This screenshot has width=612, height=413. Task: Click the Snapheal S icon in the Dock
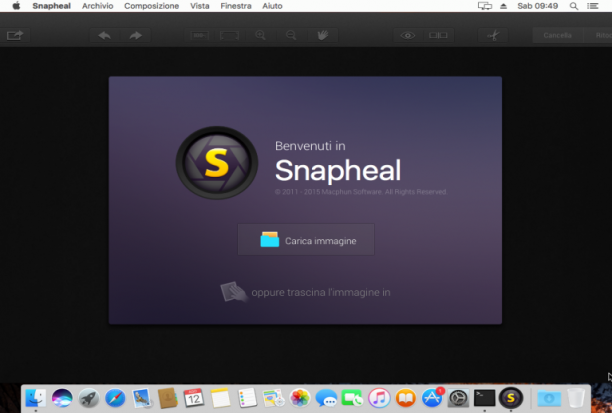pos(511,398)
